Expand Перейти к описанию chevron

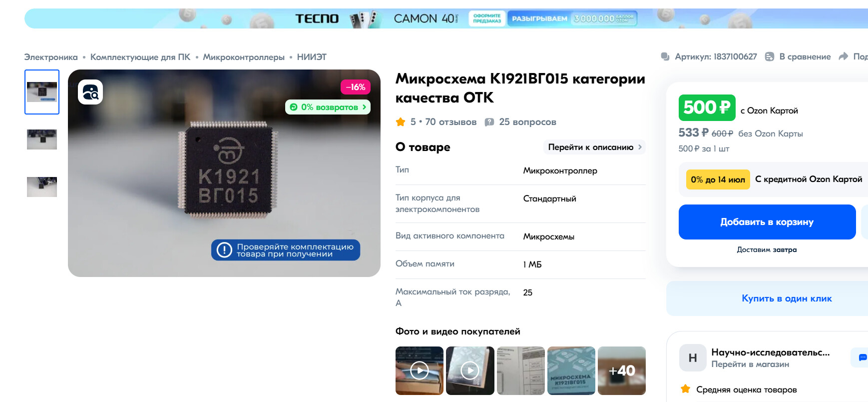pyautogui.click(x=640, y=147)
